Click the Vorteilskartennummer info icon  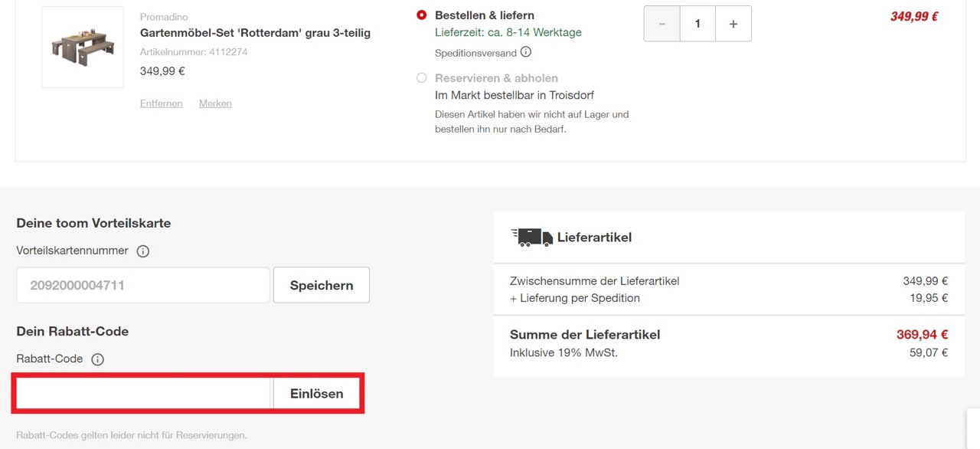(142, 251)
